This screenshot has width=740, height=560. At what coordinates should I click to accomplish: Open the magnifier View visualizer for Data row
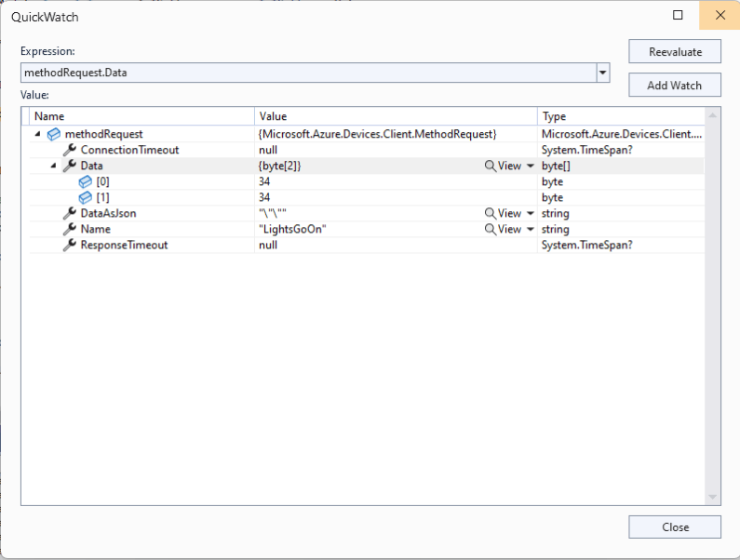(x=503, y=166)
